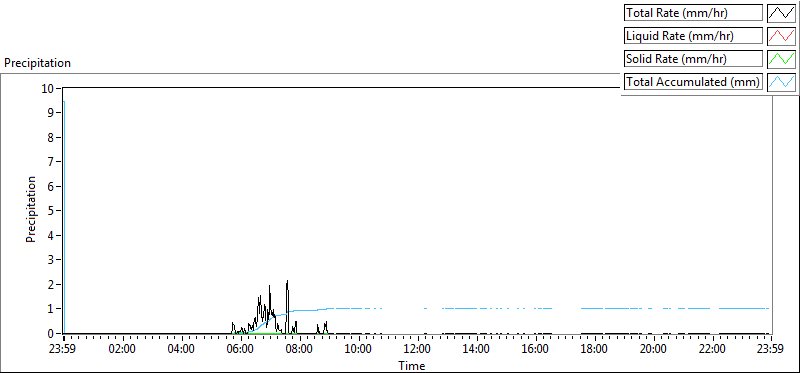The width and height of the screenshot is (800, 373).
Task: Click the 18:00 tick on time axis
Action: (x=593, y=350)
